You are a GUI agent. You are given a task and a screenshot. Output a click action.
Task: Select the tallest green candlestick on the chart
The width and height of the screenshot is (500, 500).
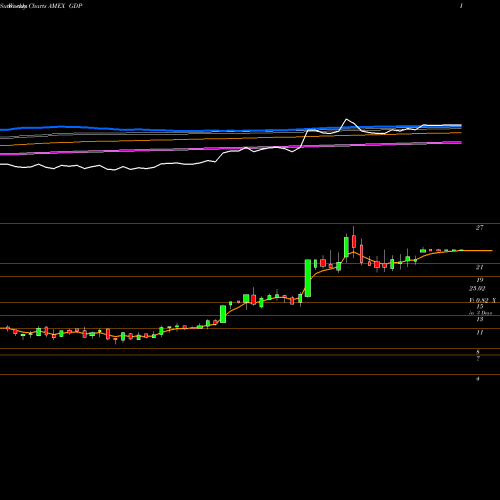pyautogui.click(x=308, y=278)
